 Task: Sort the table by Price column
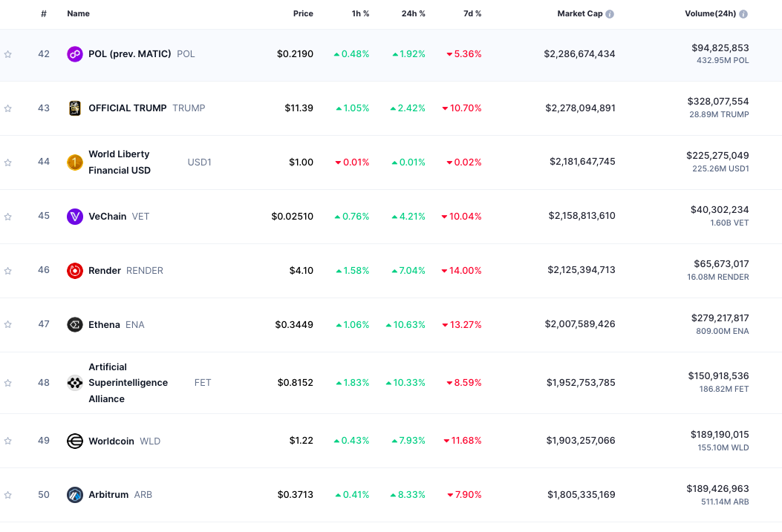click(x=302, y=14)
